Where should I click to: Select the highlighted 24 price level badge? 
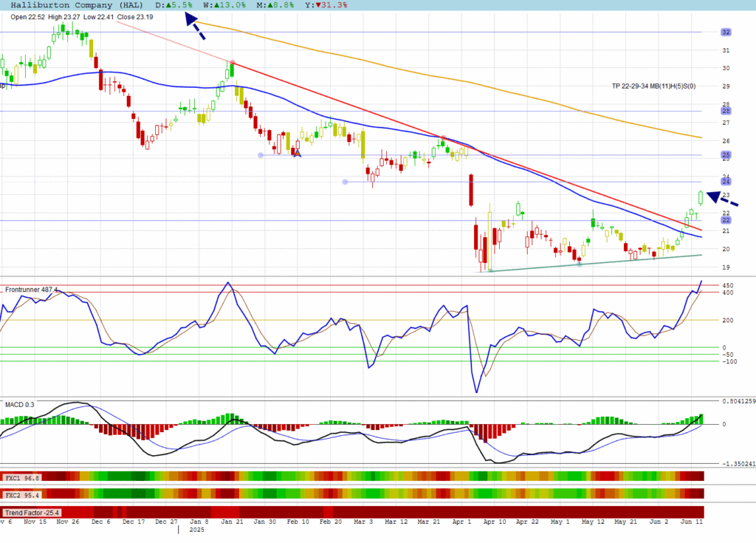(726, 182)
